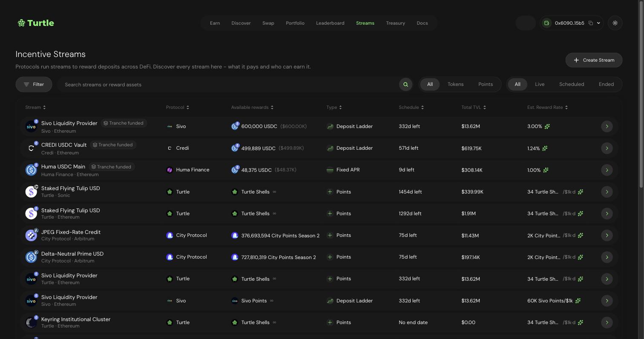
Task: Select the Tokens reward filter
Action: tap(455, 84)
